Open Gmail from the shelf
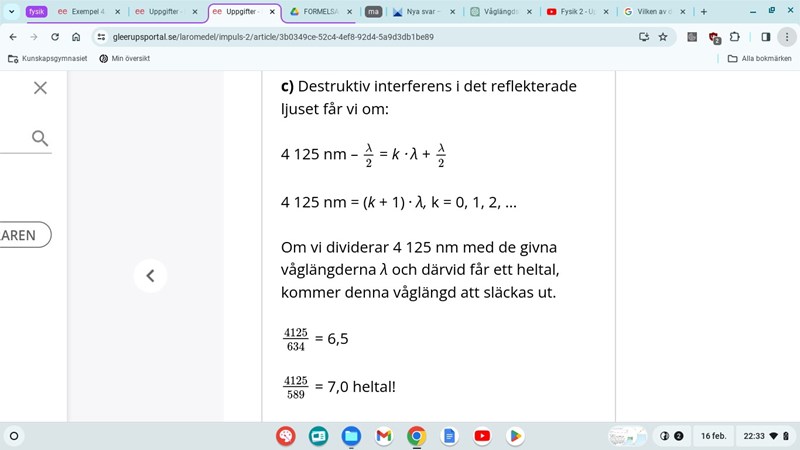 pos(384,436)
